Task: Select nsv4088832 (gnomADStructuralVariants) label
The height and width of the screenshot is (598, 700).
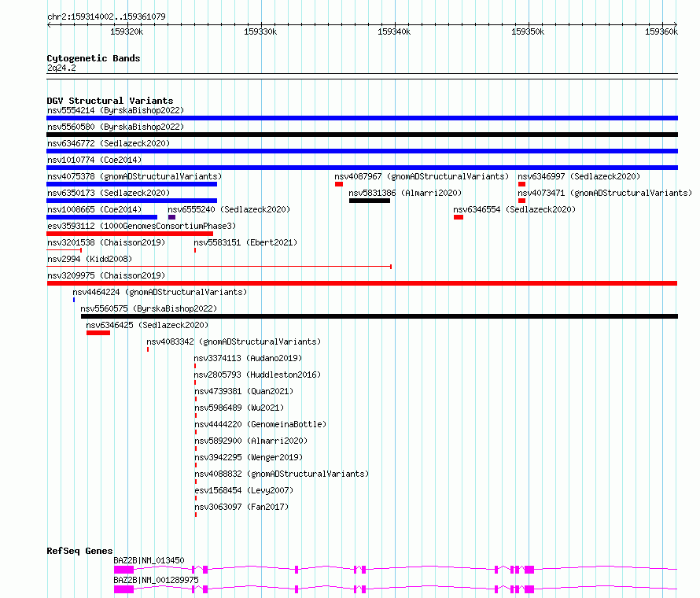Action: 282,474
